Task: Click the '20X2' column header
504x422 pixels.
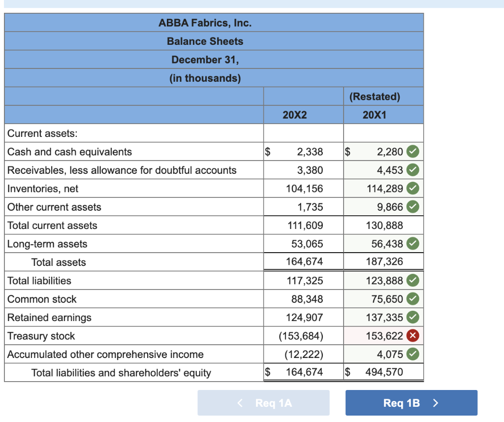Action: pos(294,115)
